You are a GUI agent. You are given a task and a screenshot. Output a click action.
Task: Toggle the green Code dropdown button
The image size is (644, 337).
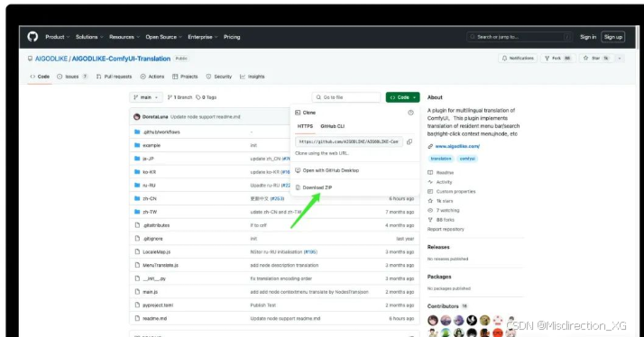tap(402, 97)
